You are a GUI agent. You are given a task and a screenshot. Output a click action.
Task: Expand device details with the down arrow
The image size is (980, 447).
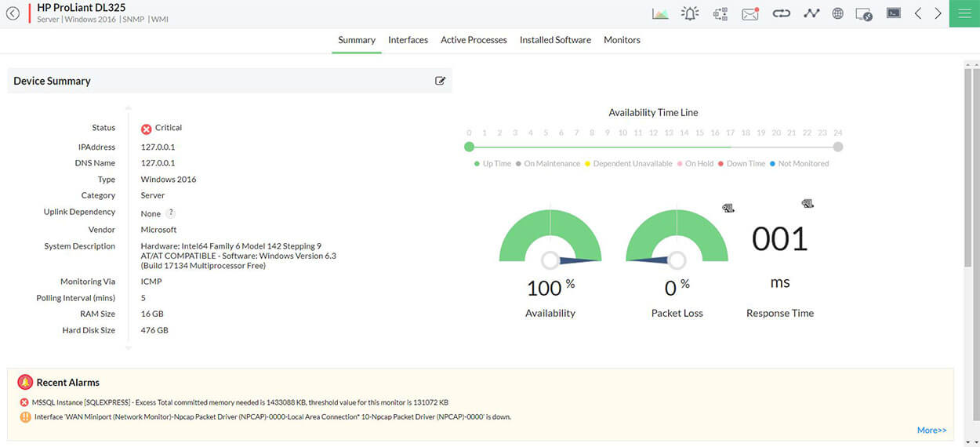coord(129,347)
